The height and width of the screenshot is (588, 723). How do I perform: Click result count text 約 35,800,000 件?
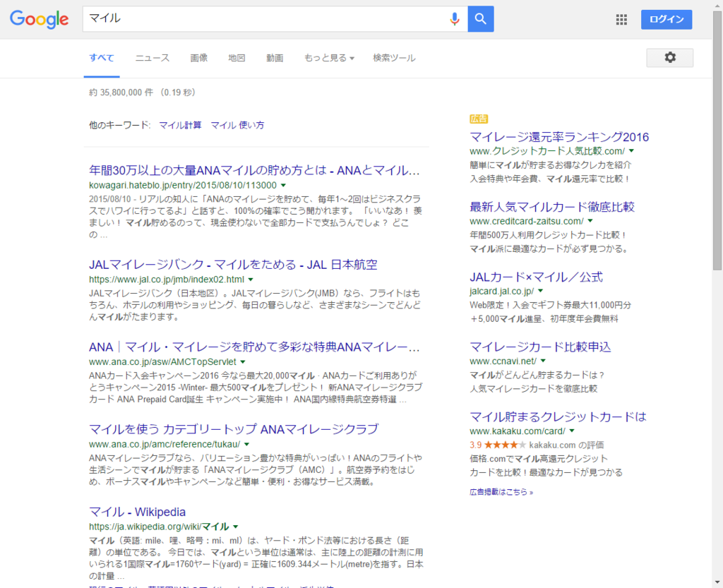click(x=121, y=92)
